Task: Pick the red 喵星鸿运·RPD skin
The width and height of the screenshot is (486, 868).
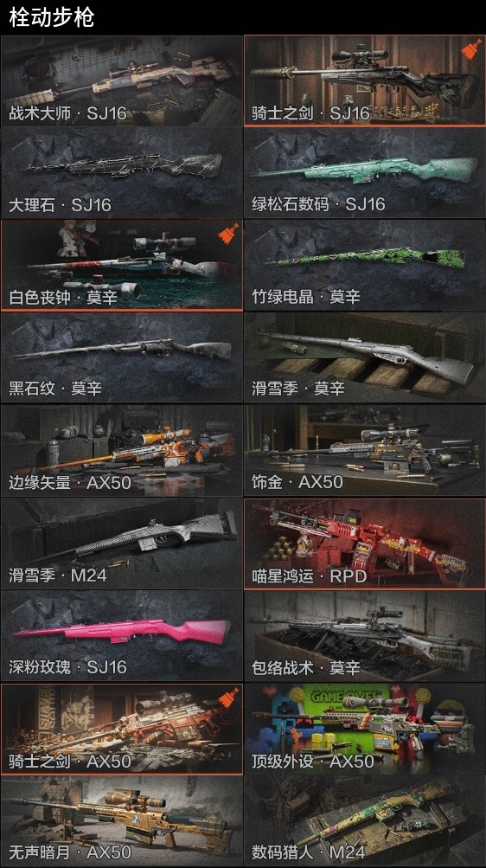Action: (x=365, y=543)
